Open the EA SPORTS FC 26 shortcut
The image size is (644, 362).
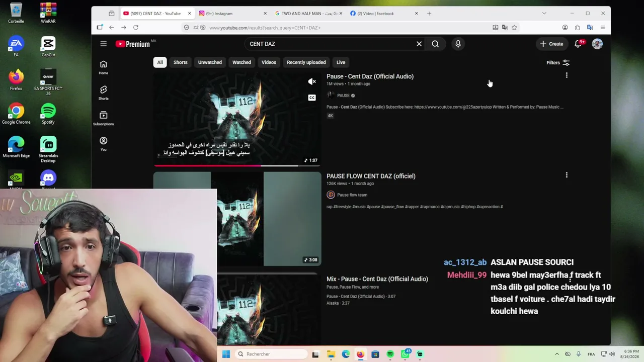(x=48, y=82)
